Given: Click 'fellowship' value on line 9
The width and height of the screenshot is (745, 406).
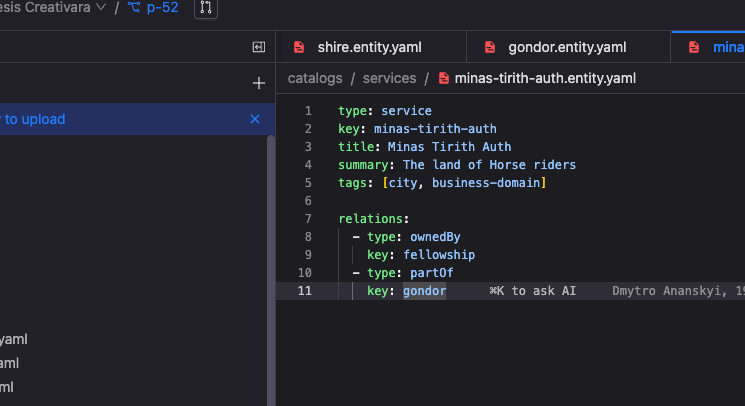Looking at the screenshot, I should (439, 255).
